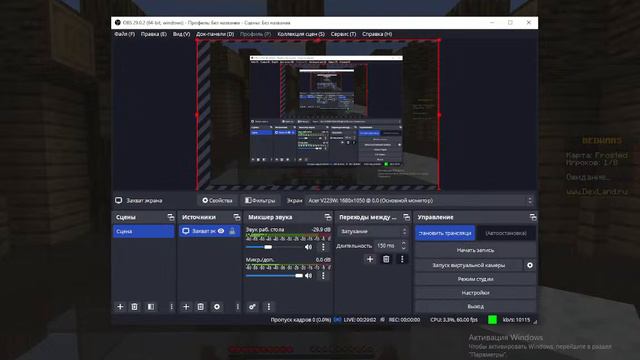Remove transition with trash icon
Screen dimensions: 640x360
pos(386,259)
